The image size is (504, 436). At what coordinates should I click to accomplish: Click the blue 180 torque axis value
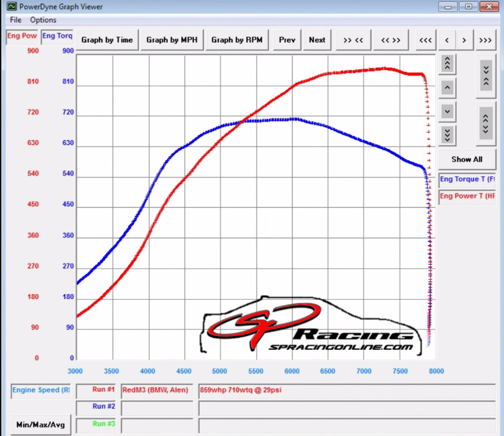(x=68, y=297)
